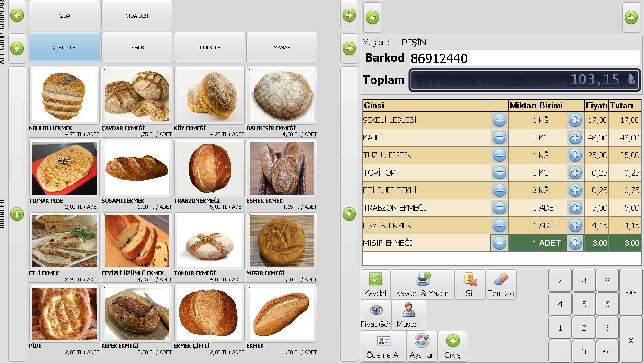Open the Müşteri customer selector
The width and height of the screenshot is (644, 363).
(x=408, y=315)
